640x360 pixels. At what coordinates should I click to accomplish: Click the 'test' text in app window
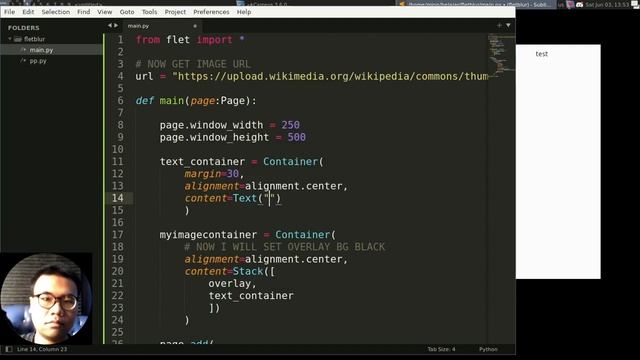point(542,54)
